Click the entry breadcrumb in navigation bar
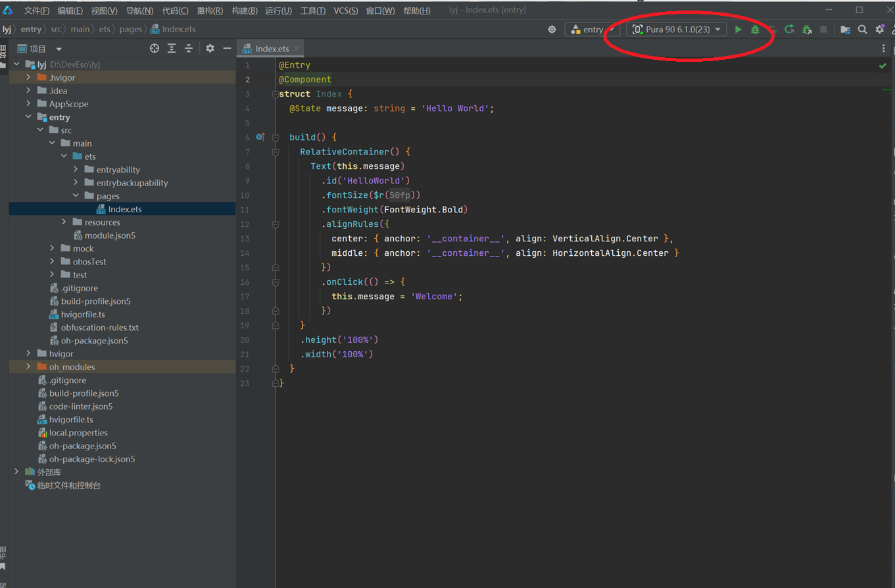The height and width of the screenshot is (588, 895). coord(31,30)
